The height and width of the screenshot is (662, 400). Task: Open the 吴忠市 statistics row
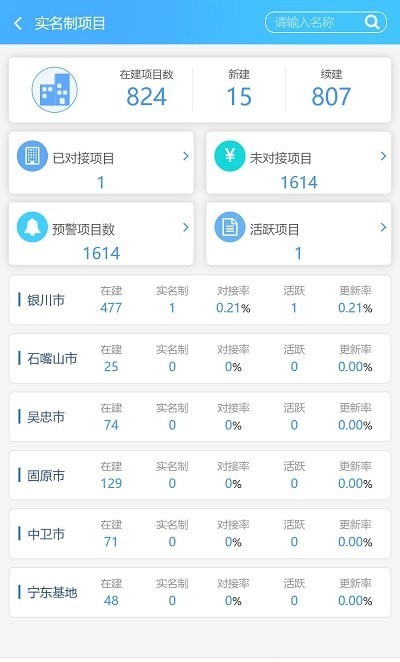point(200,417)
